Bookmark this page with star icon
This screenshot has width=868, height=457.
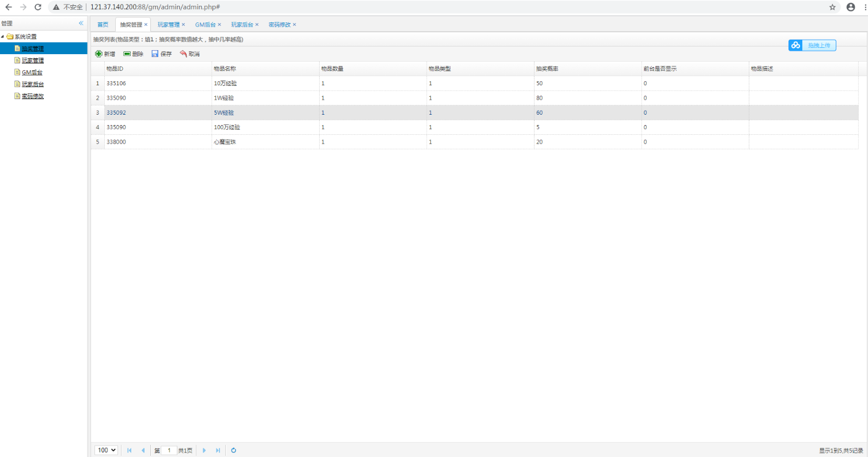pos(832,7)
